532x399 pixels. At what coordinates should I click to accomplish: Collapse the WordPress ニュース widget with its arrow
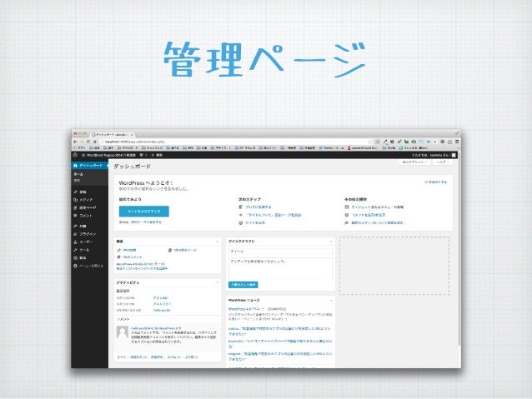331,301
